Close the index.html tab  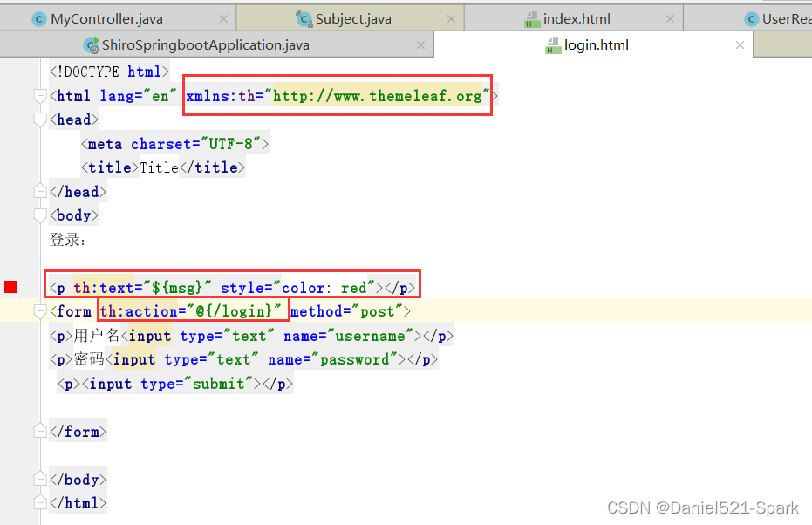[x=670, y=19]
